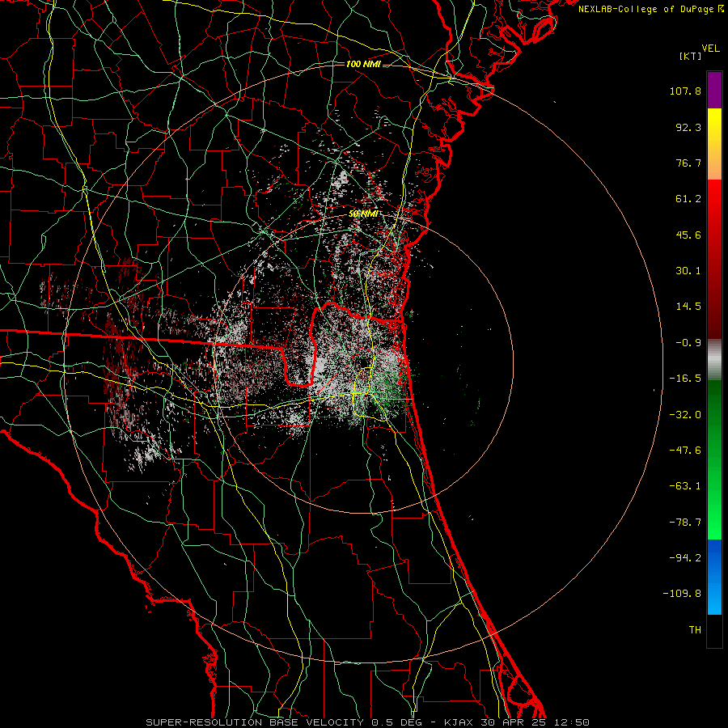Click the TH threshold label
Image resolution: width=728 pixels, height=728 pixels.
(695, 629)
